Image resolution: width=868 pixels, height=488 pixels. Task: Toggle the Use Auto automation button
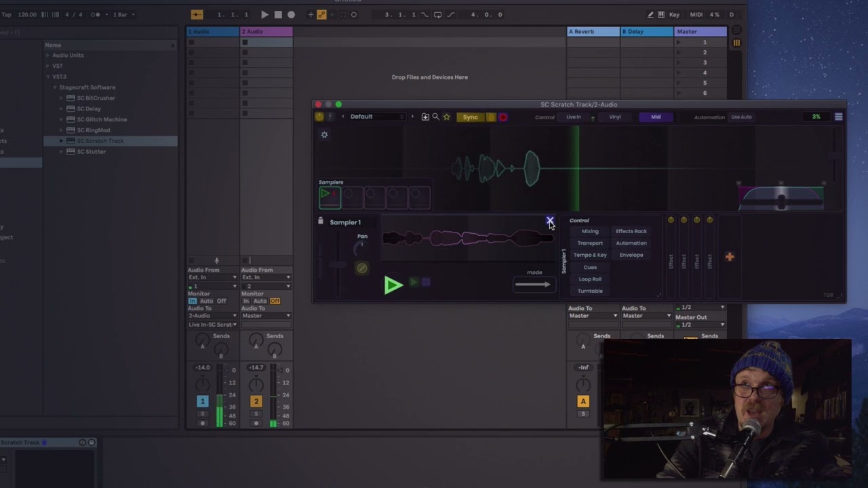coord(741,117)
